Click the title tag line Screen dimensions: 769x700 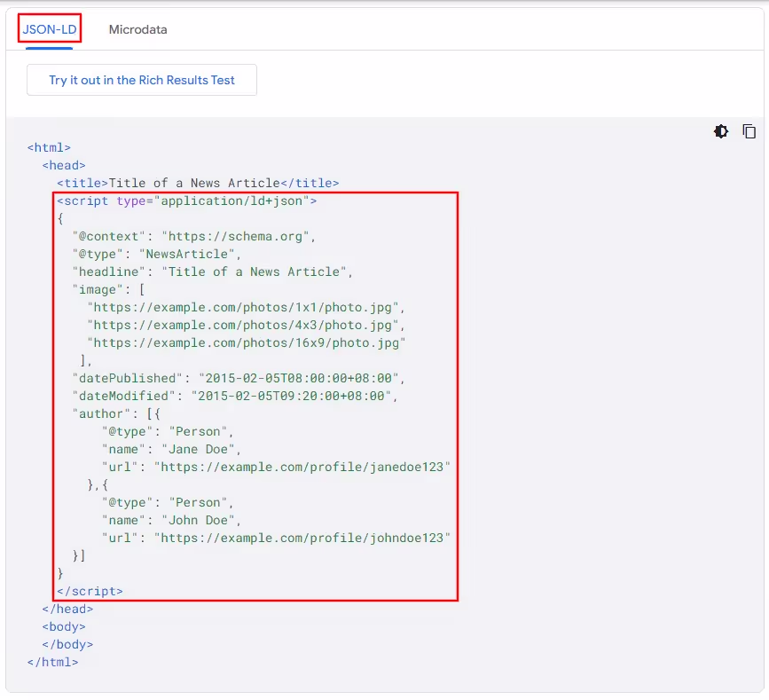198,183
